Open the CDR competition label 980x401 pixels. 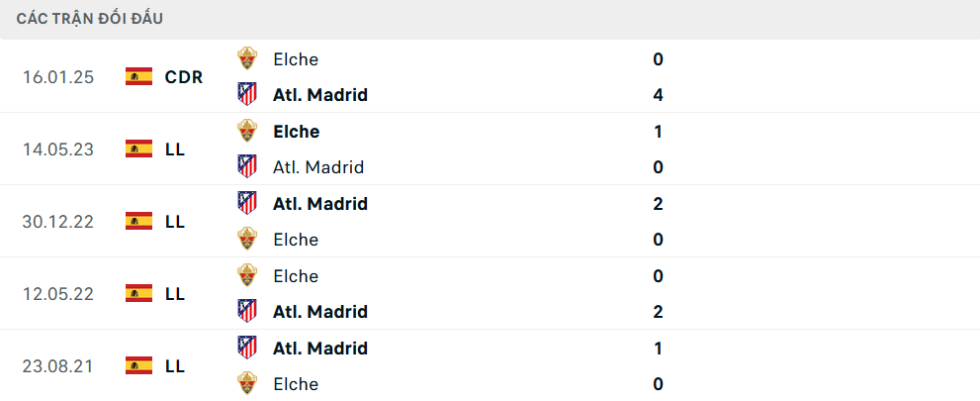[x=184, y=77]
